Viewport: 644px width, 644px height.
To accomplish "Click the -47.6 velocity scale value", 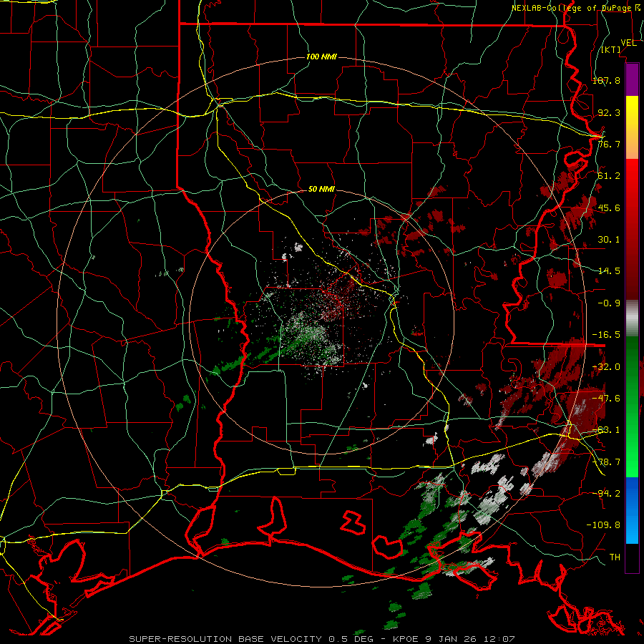I will 606,399.
